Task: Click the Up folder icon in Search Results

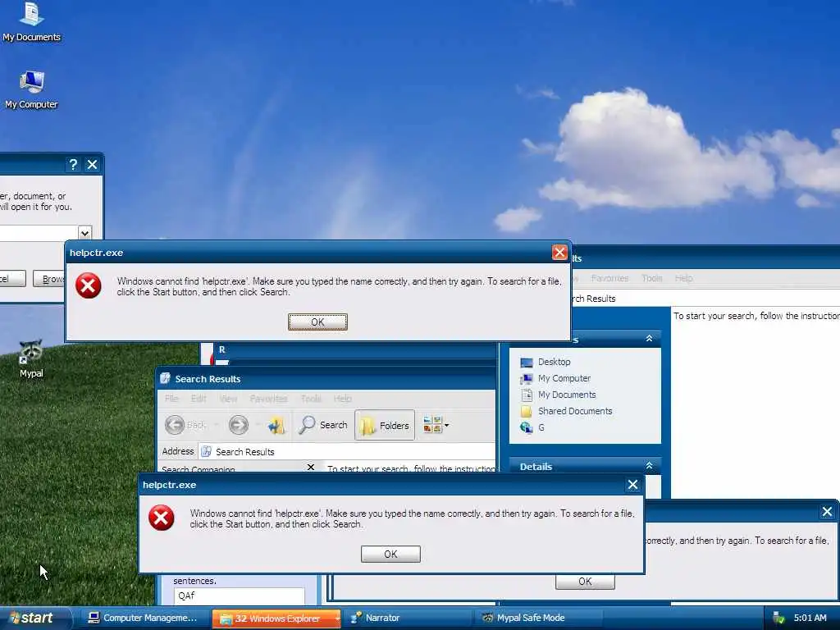Action: click(276, 425)
